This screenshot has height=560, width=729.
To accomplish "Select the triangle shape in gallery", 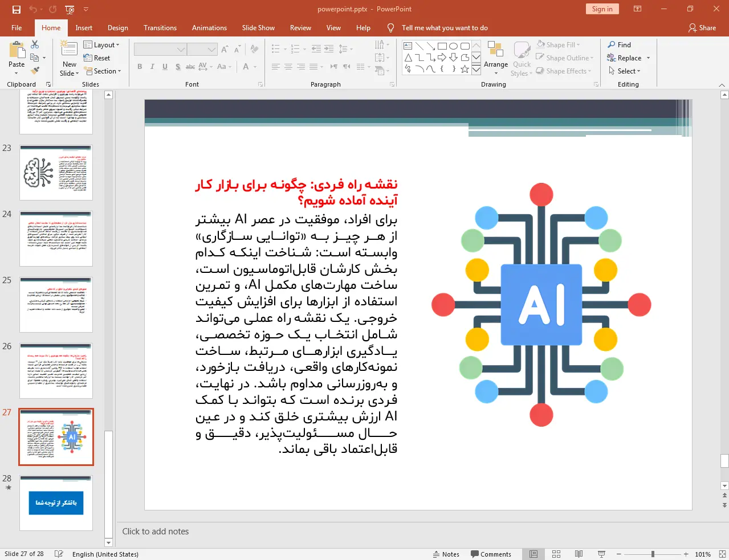I will [408, 58].
